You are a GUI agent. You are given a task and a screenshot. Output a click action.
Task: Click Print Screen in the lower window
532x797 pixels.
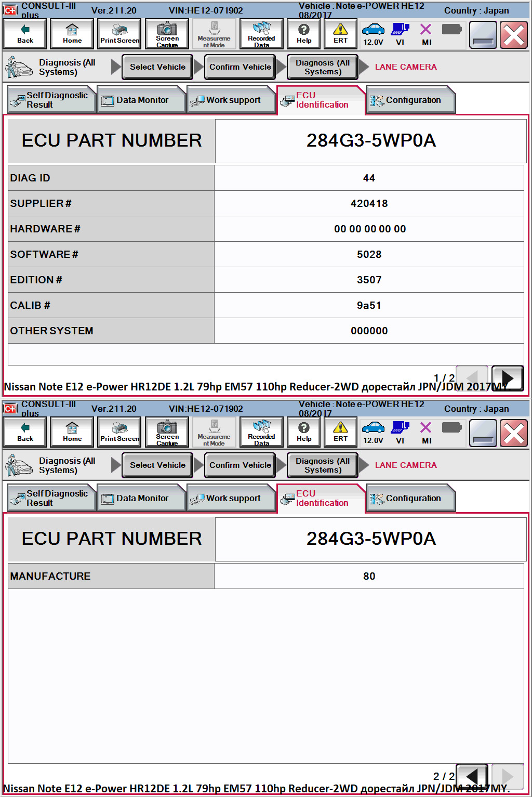[x=119, y=432]
